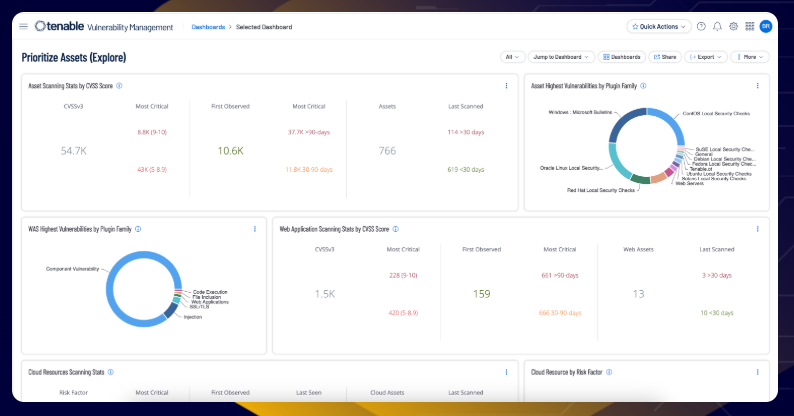Open kebab menu of Asset Highest Vulnerabilities widget
794x416 pixels.
pyautogui.click(x=758, y=86)
